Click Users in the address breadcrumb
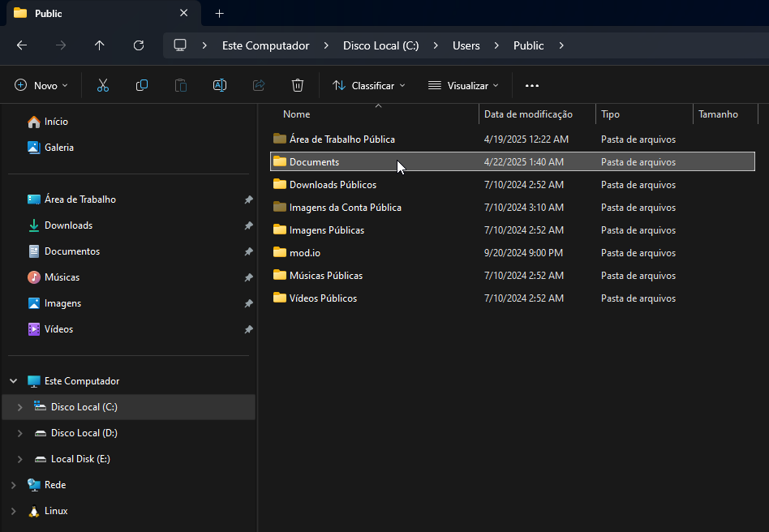Viewport: 769px width, 532px height. pyautogui.click(x=466, y=45)
